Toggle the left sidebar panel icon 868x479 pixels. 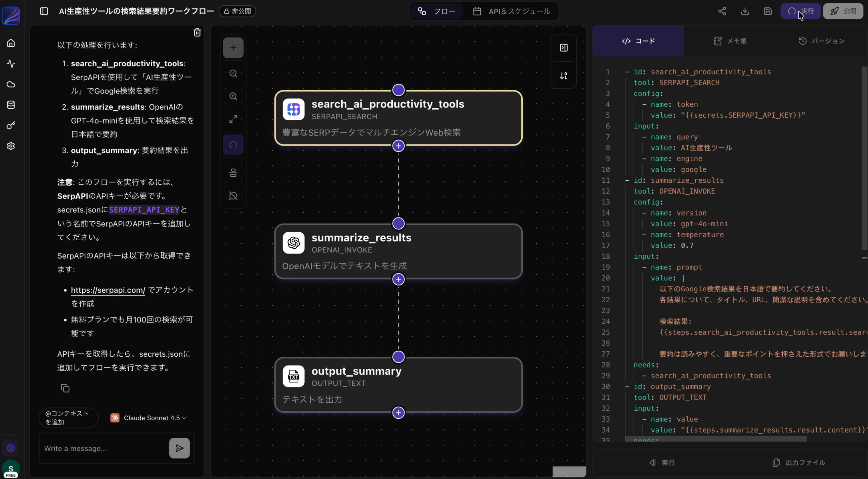pyautogui.click(x=44, y=11)
